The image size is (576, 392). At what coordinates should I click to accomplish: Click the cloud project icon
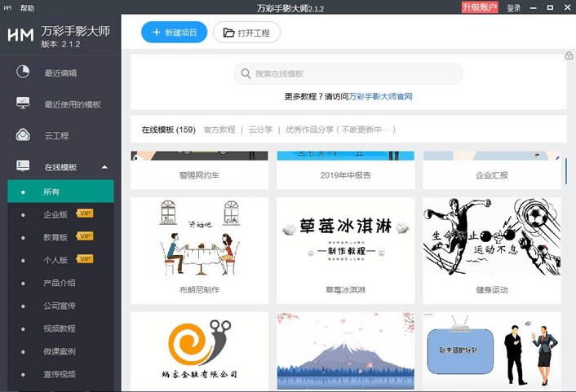click(x=23, y=134)
